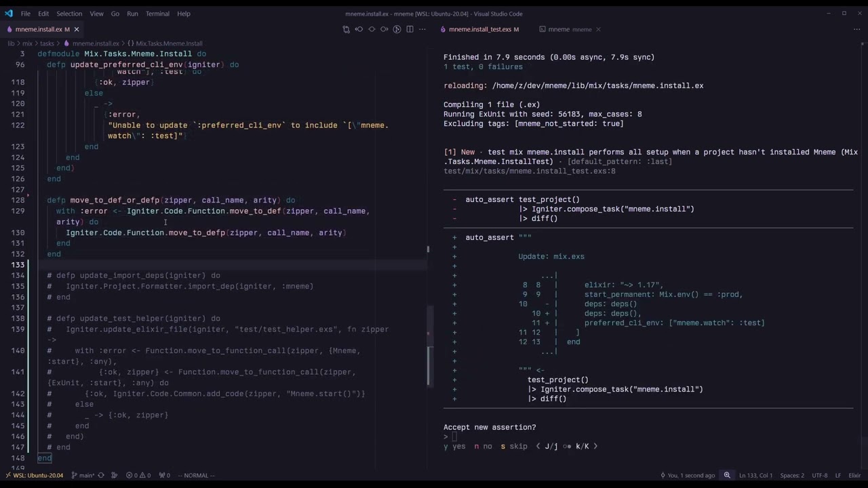Switch to mneme.install_test.exs tab
The height and width of the screenshot is (488, 868).
click(479, 29)
